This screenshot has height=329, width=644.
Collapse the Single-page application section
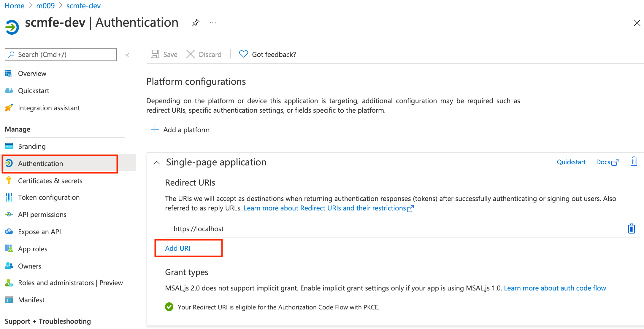pyautogui.click(x=156, y=162)
